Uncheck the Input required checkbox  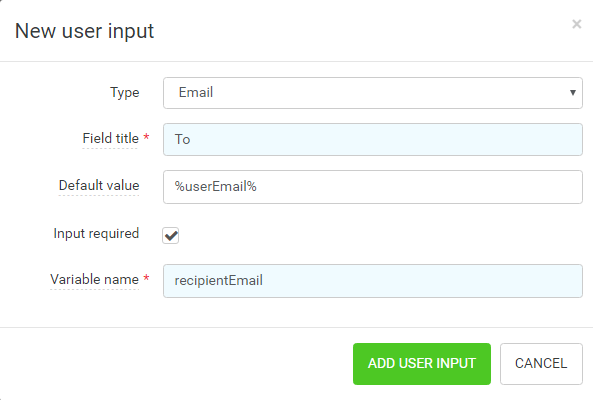[171, 236]
